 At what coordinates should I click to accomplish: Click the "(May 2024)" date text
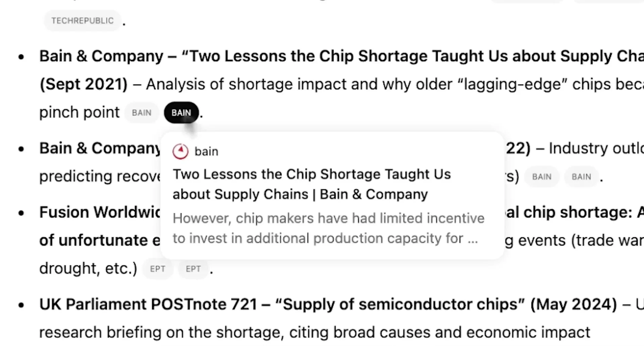point(574,304)
